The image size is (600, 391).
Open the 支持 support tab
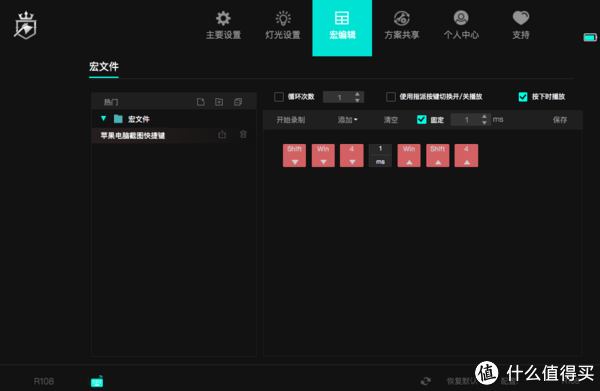click(x=521, y=26)
